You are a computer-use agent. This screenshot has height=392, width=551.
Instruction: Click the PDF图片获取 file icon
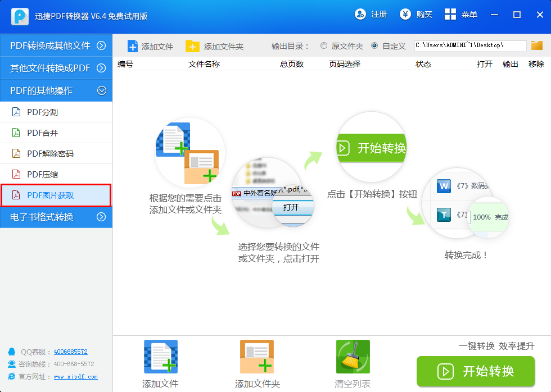[x=16, y=195]
